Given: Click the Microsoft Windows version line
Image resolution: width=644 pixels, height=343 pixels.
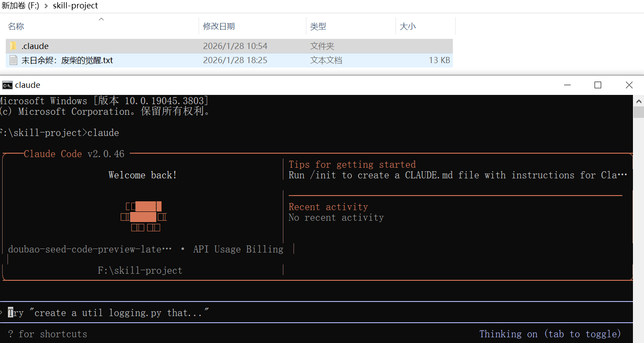Looking at the screenshot, I should click(104, 101).
